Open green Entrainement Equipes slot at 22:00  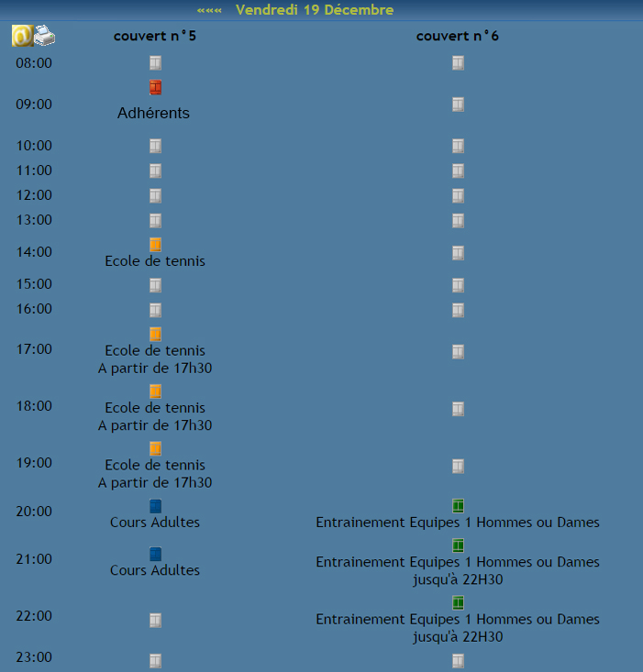459,602
